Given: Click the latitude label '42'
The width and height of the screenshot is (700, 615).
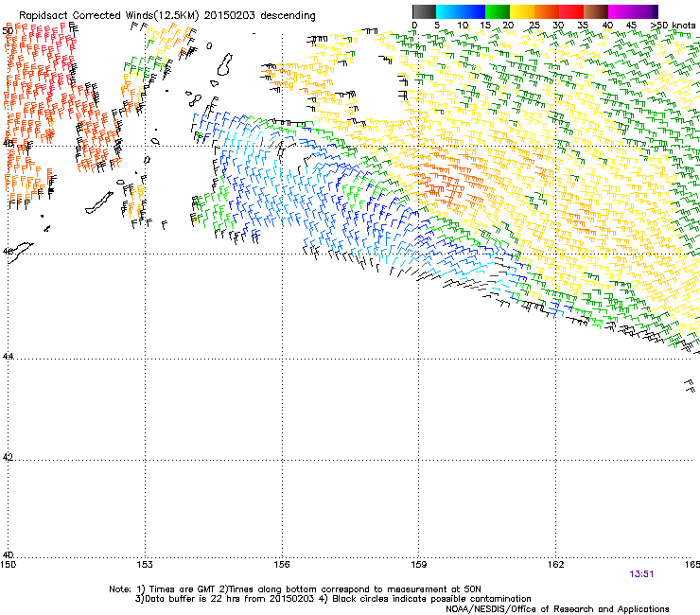Looking at the screenshot, I should pos(8,457).
